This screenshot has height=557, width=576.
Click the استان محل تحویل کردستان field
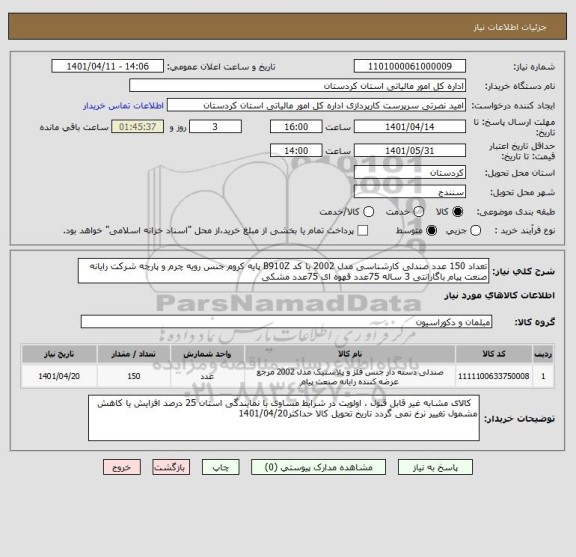(410, 173)
